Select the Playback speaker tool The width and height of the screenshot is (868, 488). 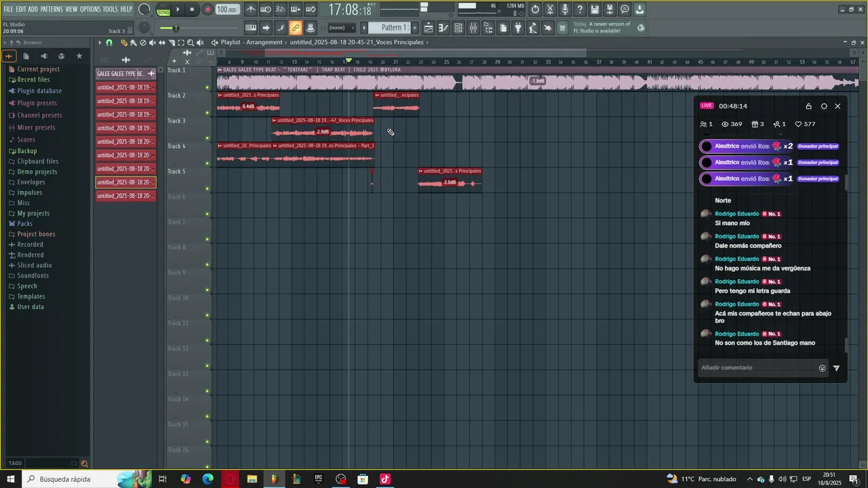pyautogui.click(x=200, y=42)
